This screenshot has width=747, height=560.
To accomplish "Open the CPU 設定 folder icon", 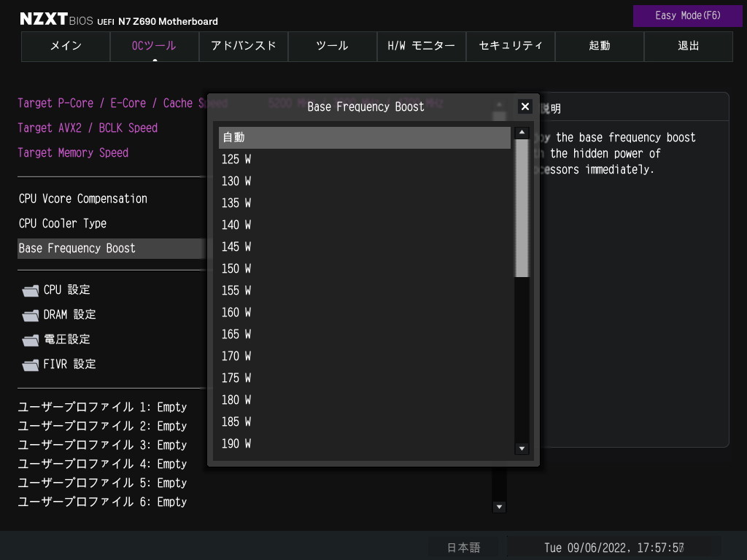I will (31, 290).
